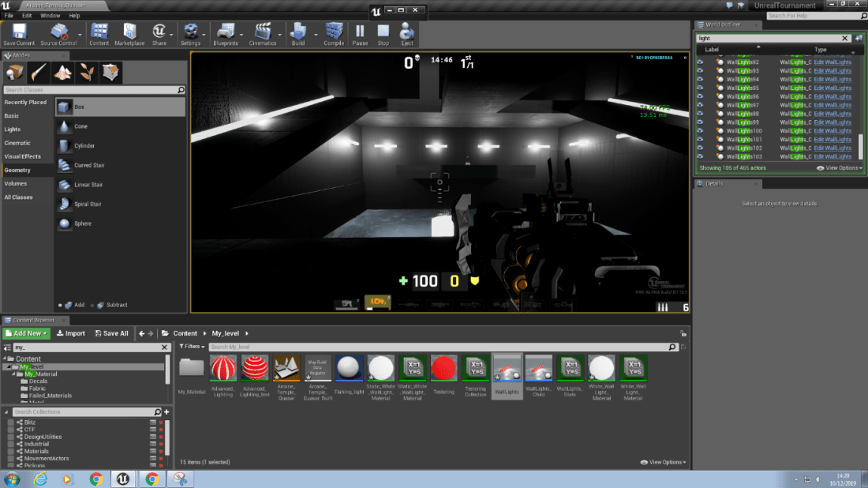This screenshot has height=488, width=868.
Task: Switch to Landscape mode icon
Action: point(62,73)
